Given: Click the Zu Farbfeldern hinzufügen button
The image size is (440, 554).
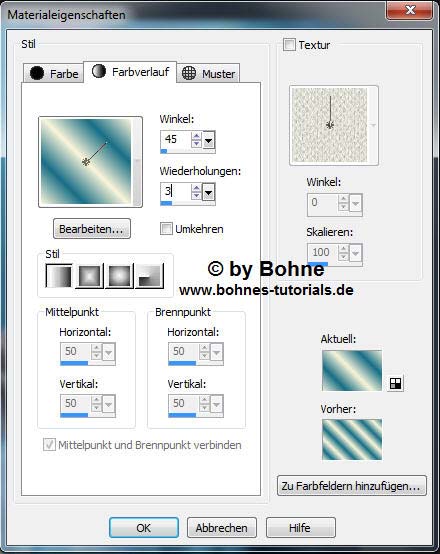Looking at the screenshot, I should (x=352, y=486).
